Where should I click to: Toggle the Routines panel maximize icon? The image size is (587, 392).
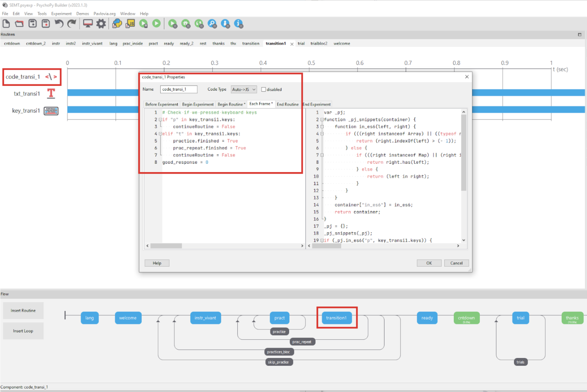click(x=580, y=35)
